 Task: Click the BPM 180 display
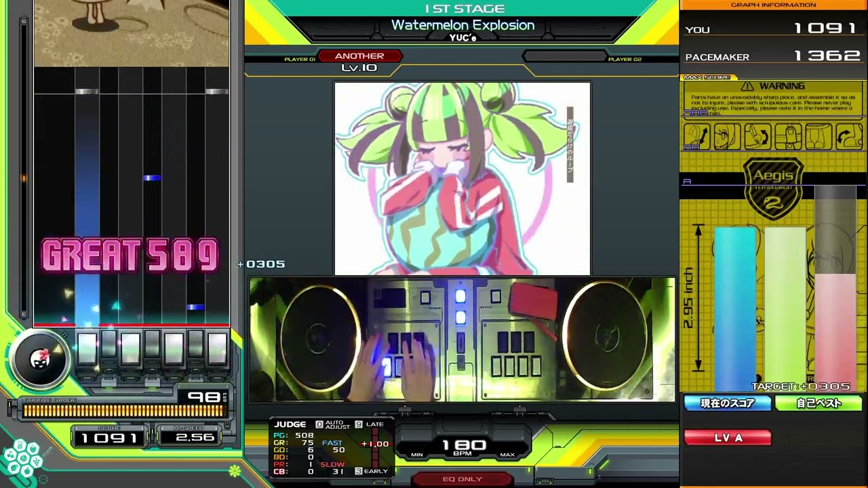(465, 447)
